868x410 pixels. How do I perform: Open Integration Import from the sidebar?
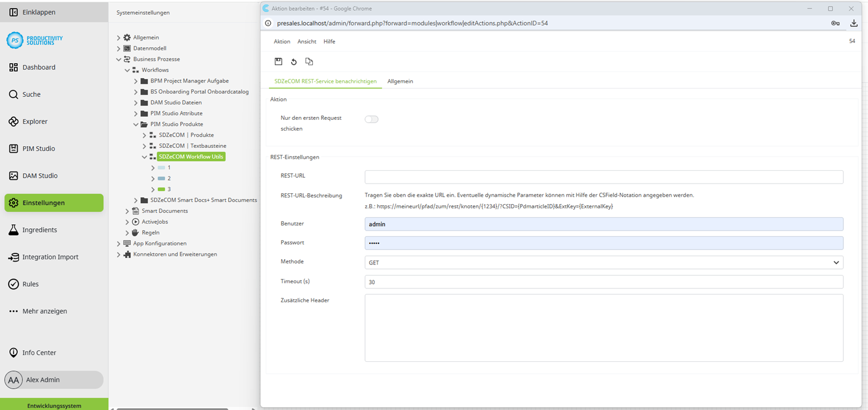click(49, 257)
